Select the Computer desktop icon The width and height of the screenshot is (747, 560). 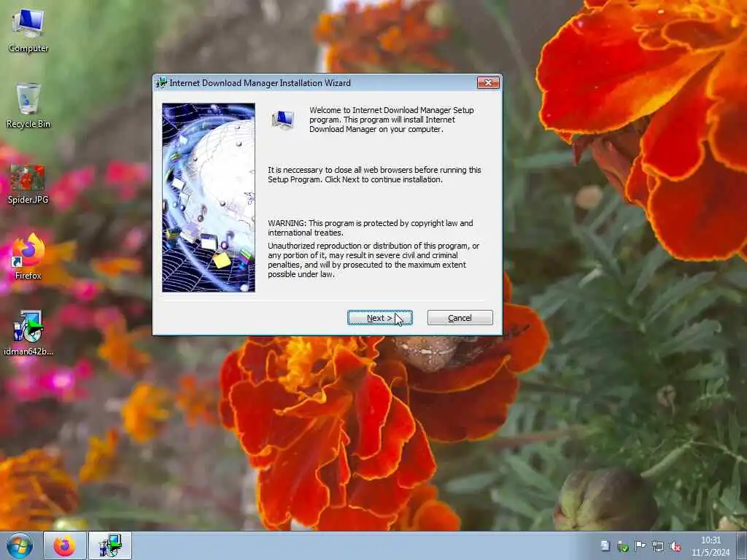(28, 30)
